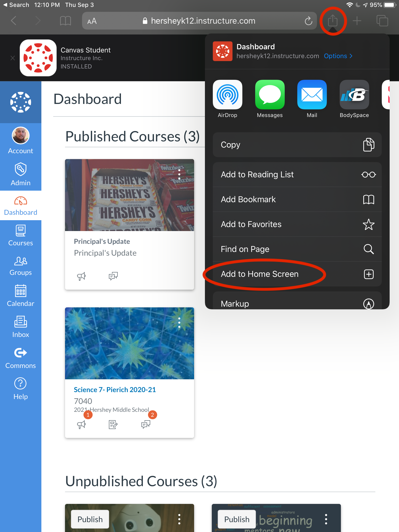Viewport: 399px width, 532px height.
Task: Share page through Mail icon
Action: 312,99
